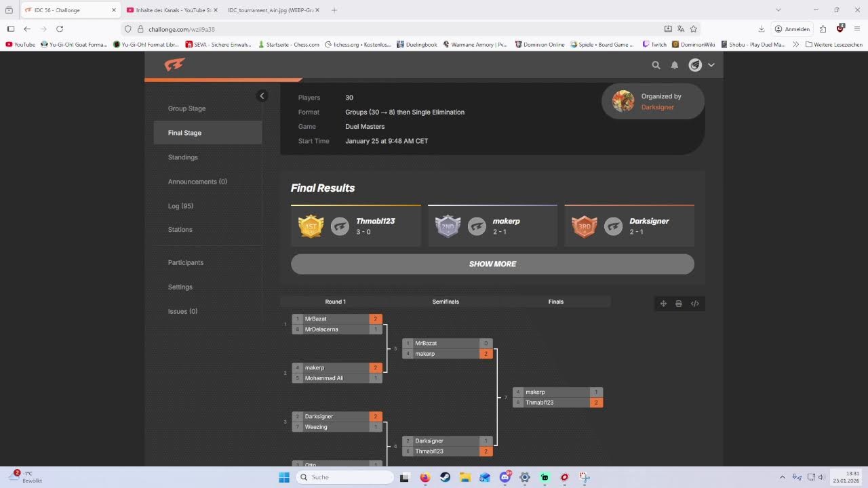Select MrDelacerna in Round 1
Screen dimensions: 868x488
pyautogui.click(x=337, y=329)
